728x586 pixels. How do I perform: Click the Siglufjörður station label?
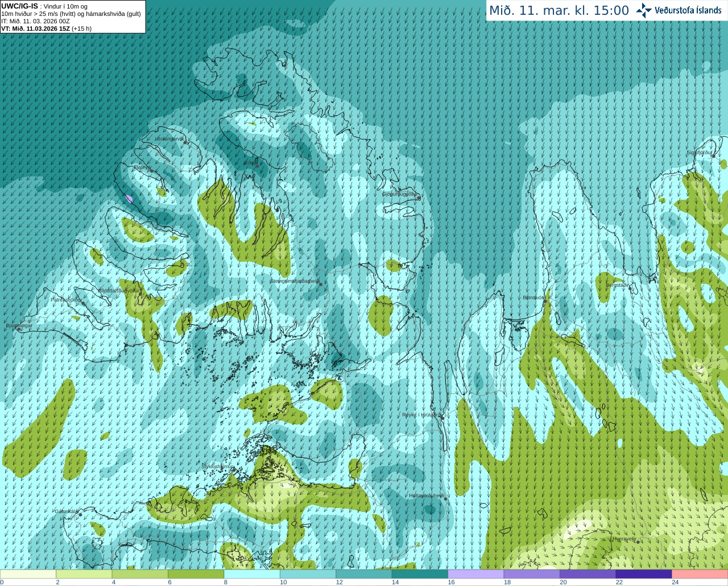pyautogui.click(x=700, y=152)
